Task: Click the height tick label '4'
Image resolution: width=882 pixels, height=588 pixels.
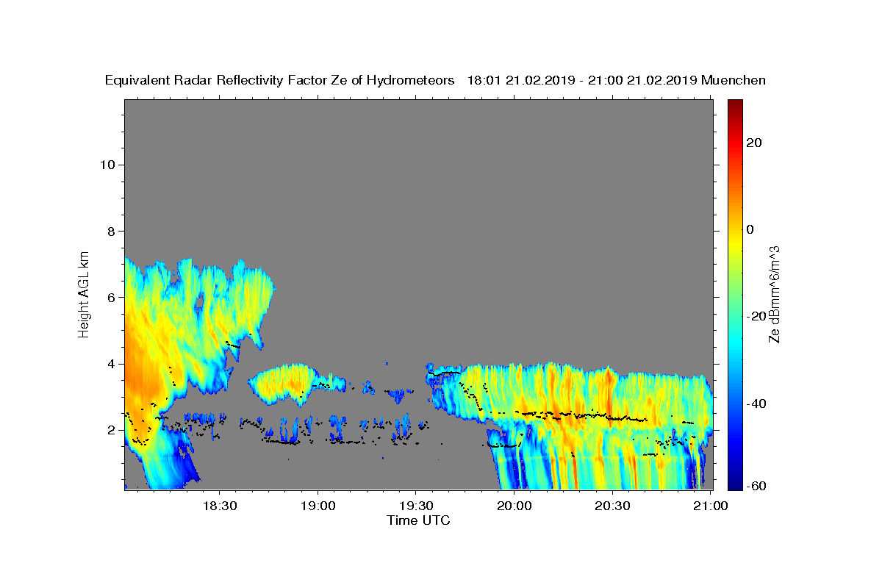Action: coord(111,364)
